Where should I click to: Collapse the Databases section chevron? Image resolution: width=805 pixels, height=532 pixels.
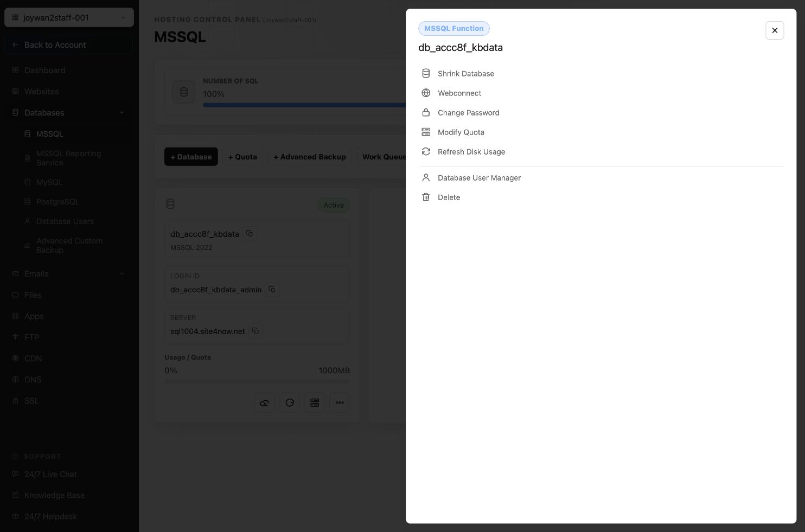click(122, 113)
